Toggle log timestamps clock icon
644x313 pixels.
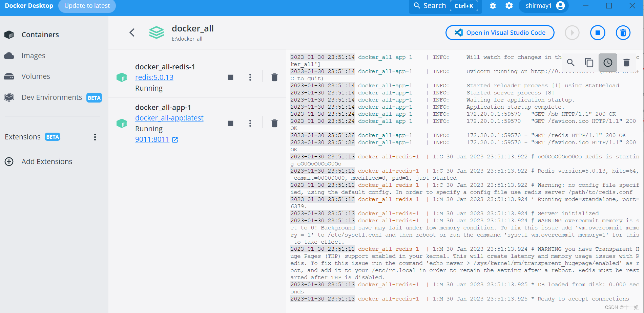click(x=608, y=63)
